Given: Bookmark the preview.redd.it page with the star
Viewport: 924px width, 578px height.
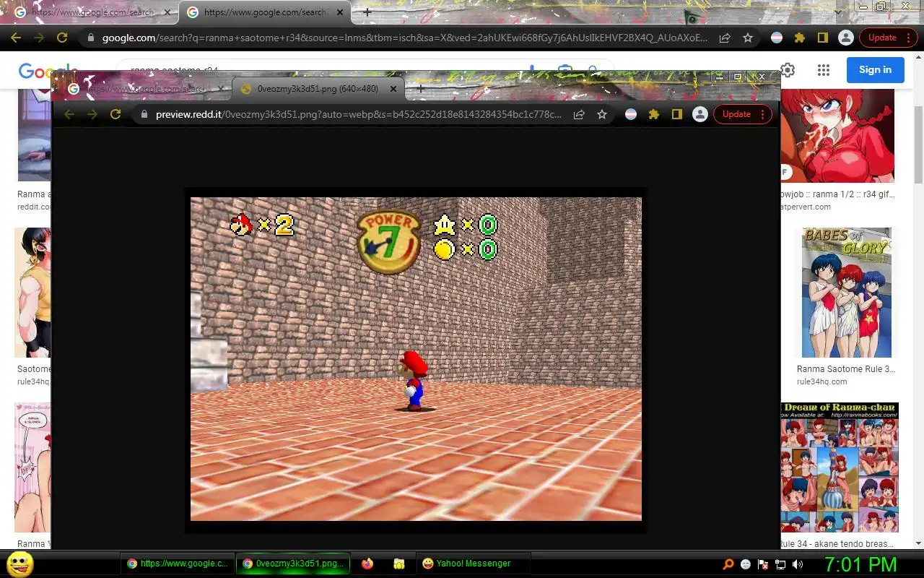Looking at the screenshot, I should point(602,114).
